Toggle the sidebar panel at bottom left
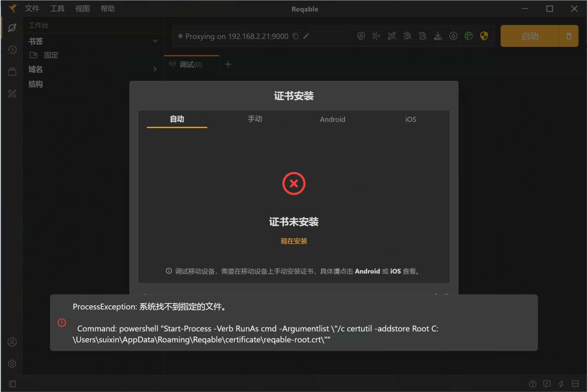The width and height of the screenshot is (587, 392). pyautogui.click(x=12, y=384)
